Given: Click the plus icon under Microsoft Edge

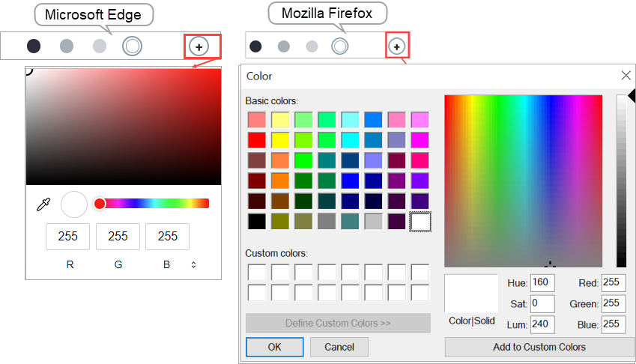Looking at the screenshot, I should [x=199, y=46].
